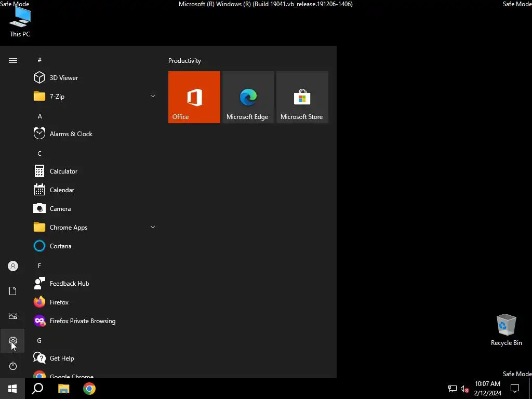Launch Chrome from the taskbar

89,389
